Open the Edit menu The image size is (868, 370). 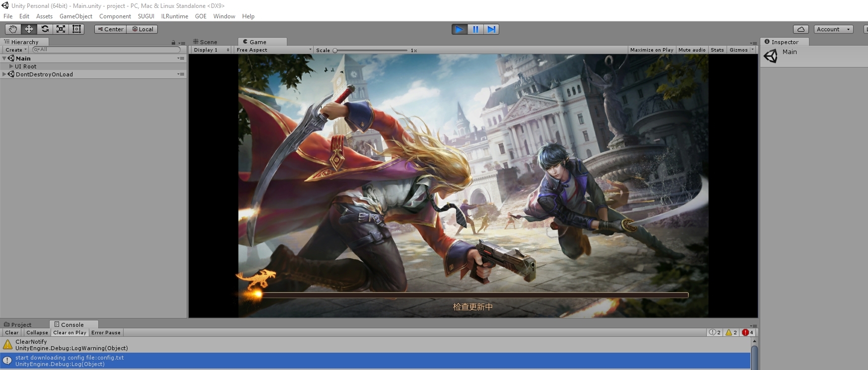tap(24, 16)
